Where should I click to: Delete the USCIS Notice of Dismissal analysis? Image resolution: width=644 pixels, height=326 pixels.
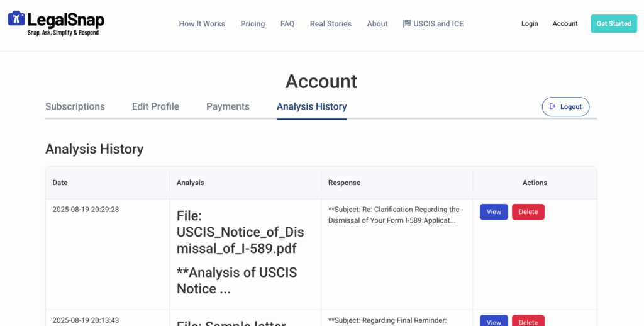coord(528,212)
